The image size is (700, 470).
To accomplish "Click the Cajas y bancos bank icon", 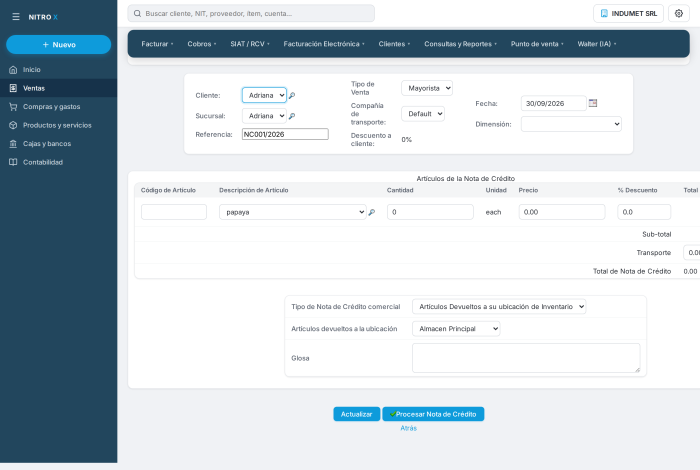I will click(x=13, y=144).
